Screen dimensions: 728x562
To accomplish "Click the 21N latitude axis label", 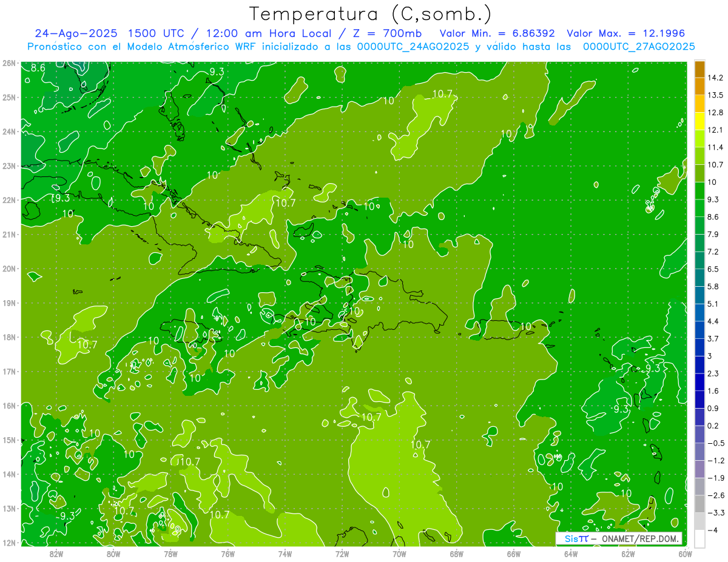I will pyautogui.click(x=9, y=234).
